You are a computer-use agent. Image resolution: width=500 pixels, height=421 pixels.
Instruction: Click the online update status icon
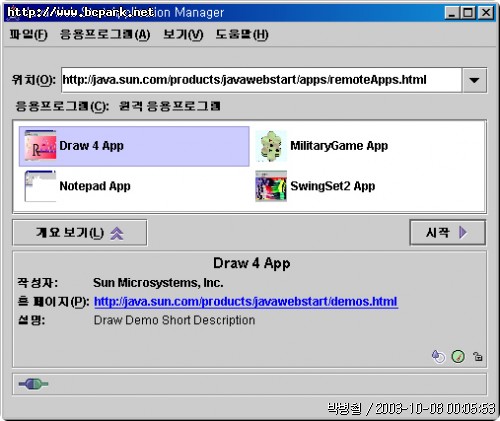(x=438, y=356)
